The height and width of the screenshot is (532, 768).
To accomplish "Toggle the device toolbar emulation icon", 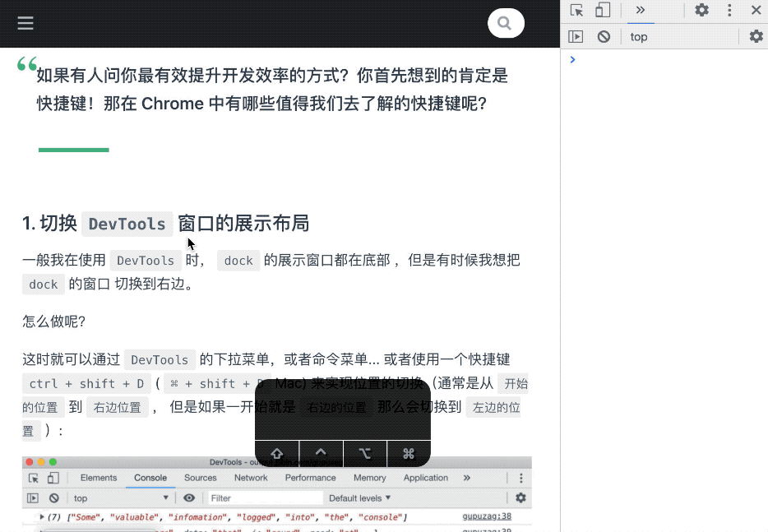I will (603, 11).
